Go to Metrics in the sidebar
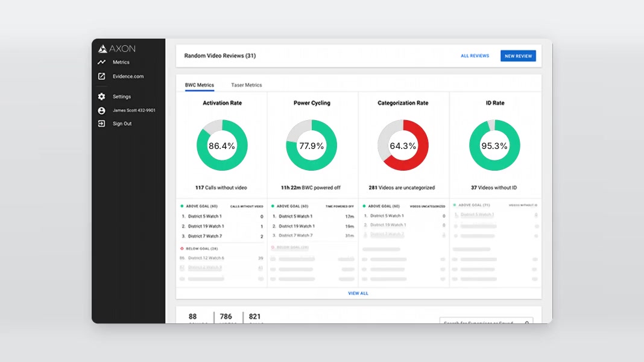 click(121, 63)
